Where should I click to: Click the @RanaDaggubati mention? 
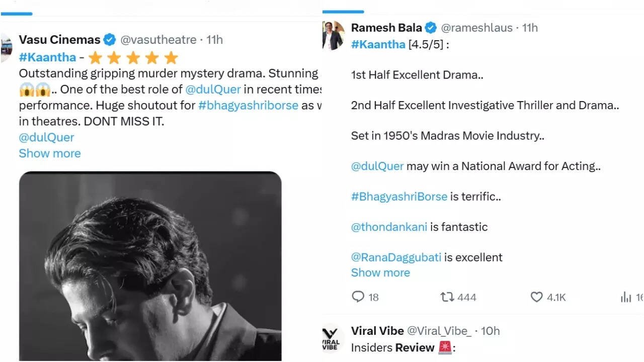(x=396, y=257)
